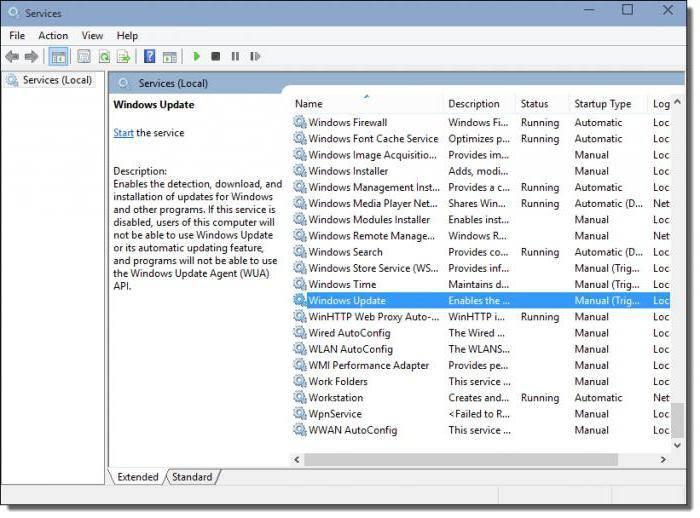Open the Help toolbar icon
Screen dimensions: 700x518
[150, 57]
